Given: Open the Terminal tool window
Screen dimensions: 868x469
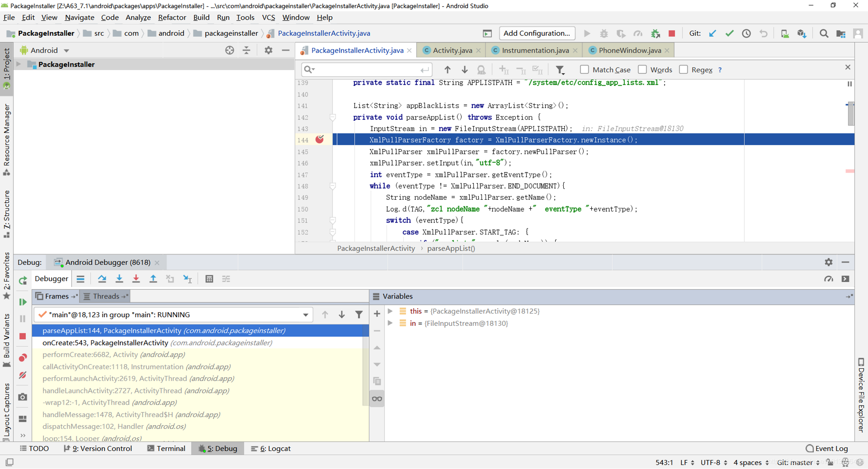Looking at the screenshot, I should (166, 449).
